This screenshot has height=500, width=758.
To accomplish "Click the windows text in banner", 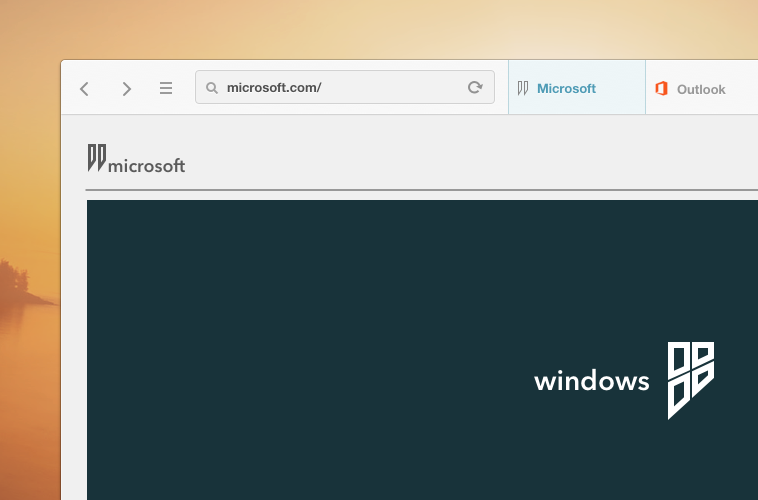I will (592, 381).
